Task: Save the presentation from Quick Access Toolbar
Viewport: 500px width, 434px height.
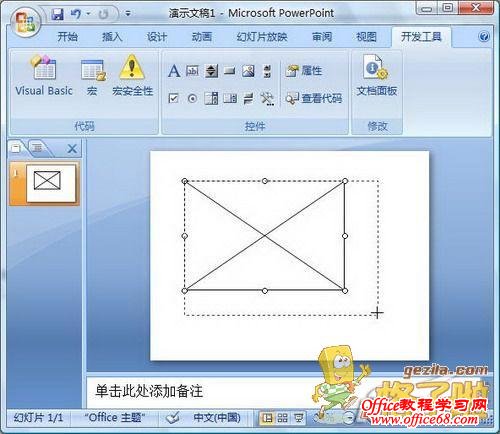Action: [57, 14]
